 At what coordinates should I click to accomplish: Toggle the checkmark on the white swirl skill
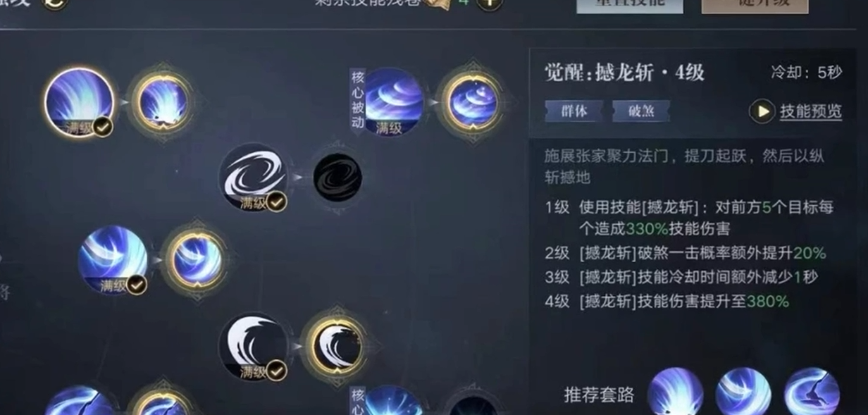point(277,202)
